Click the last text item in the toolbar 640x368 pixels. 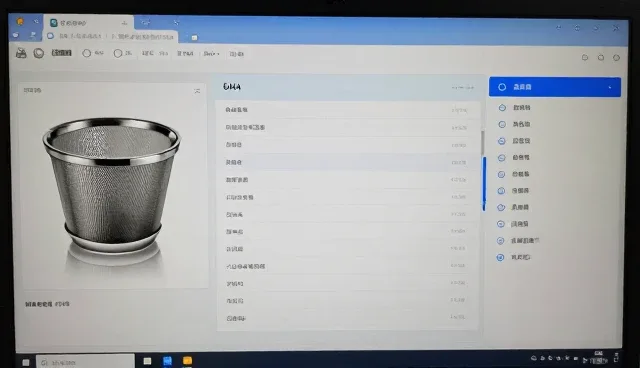(x=236, y=54)
